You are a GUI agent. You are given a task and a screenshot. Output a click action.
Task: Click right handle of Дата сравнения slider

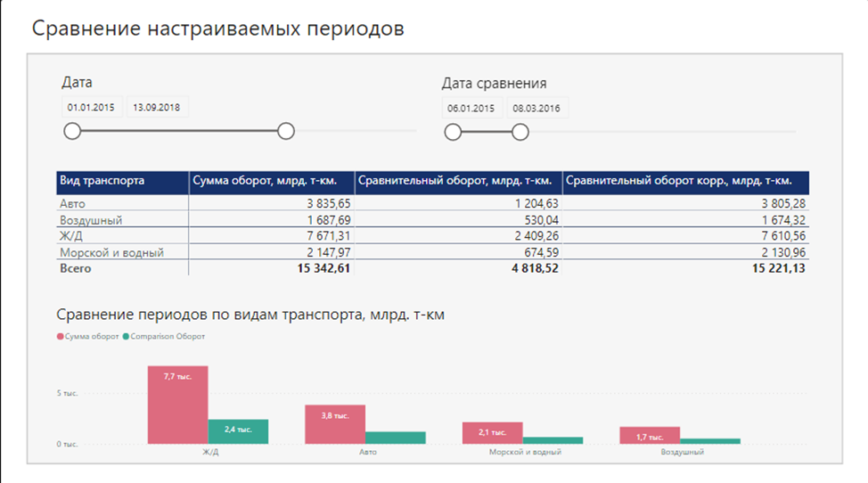[520, 132]
